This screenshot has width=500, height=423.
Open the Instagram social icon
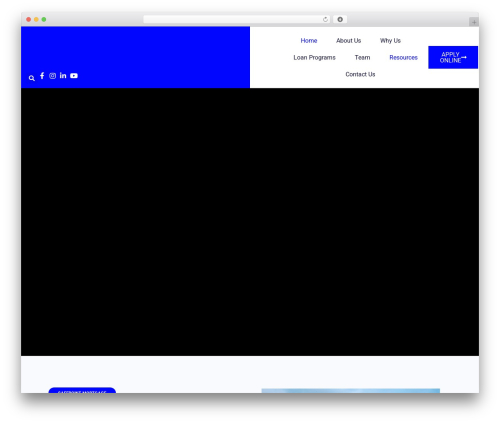pyautogui.click(x=52, y=76)
